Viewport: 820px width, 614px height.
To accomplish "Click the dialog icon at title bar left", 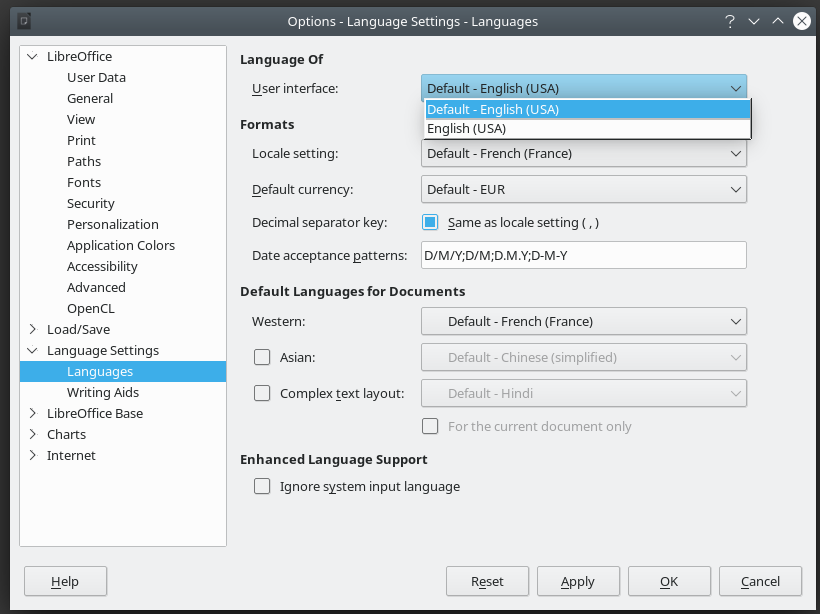I will coord(24,21).
